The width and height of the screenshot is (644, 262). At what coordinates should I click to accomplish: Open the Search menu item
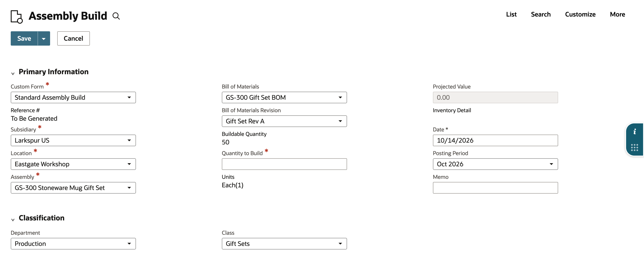(541, 15)
